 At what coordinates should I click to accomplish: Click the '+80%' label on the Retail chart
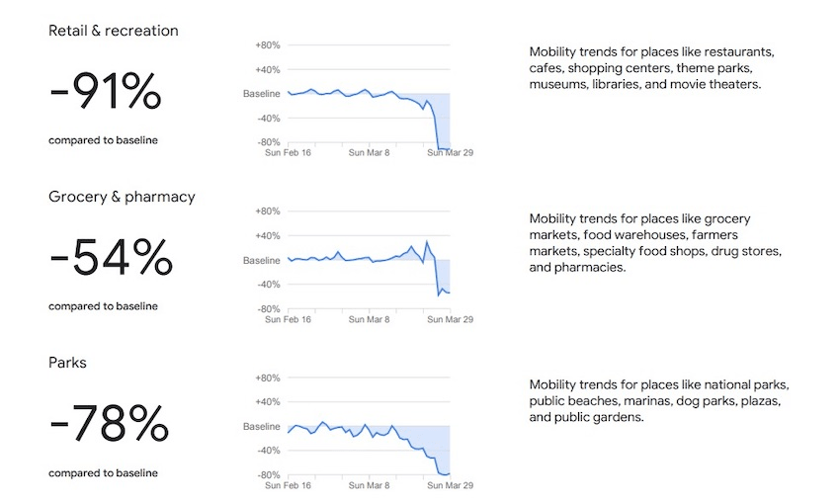click(267, 45)
